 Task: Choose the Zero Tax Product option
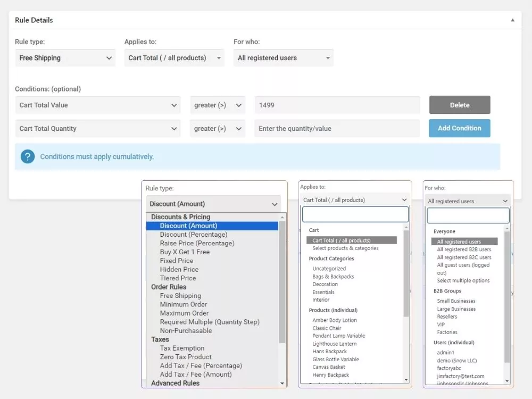[x=186, y=357]
